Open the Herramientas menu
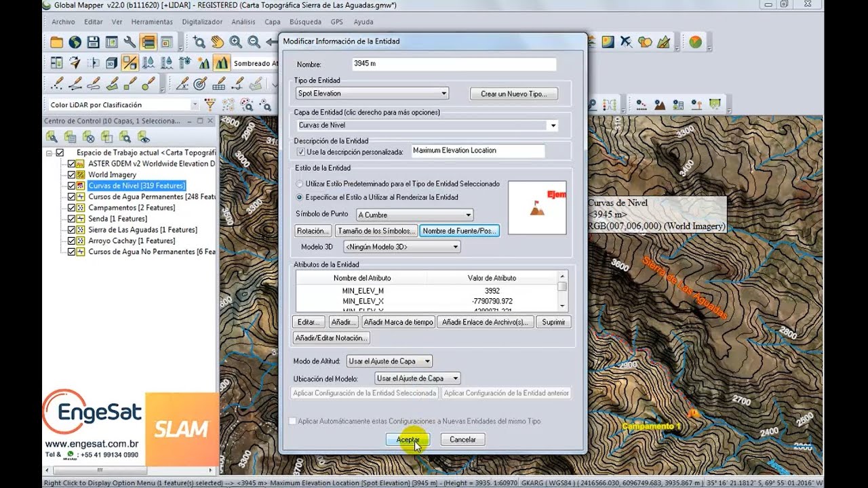This screenshot has height=488, width=868. pos(152,22)
